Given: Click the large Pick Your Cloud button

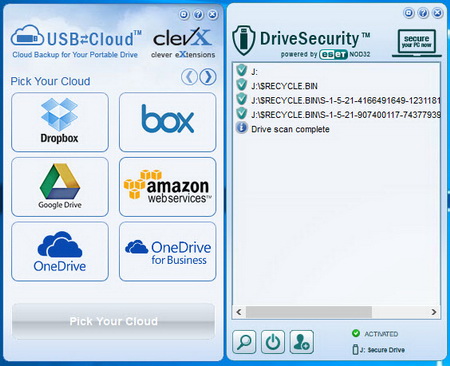Looking at the screenshot, I should click(113, 321).
